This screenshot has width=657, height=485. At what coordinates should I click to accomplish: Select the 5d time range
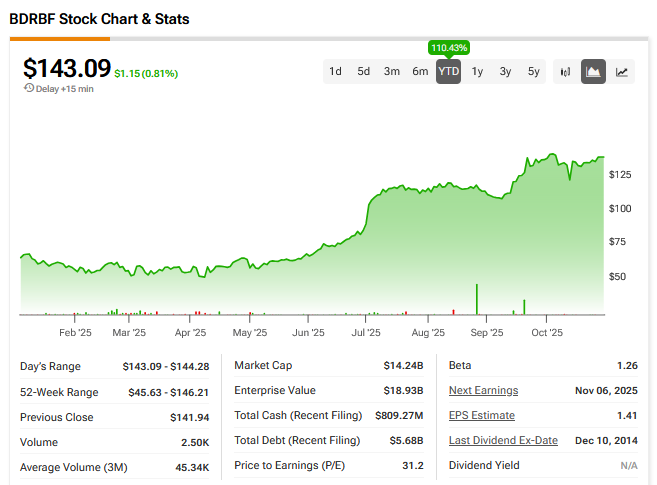click(x=364, y=72)
